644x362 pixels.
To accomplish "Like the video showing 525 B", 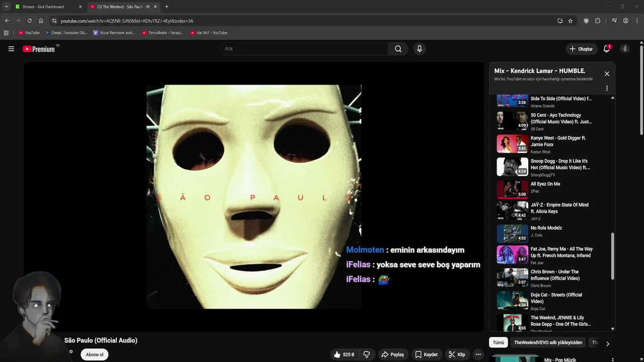I will click(x=344, y=354).
